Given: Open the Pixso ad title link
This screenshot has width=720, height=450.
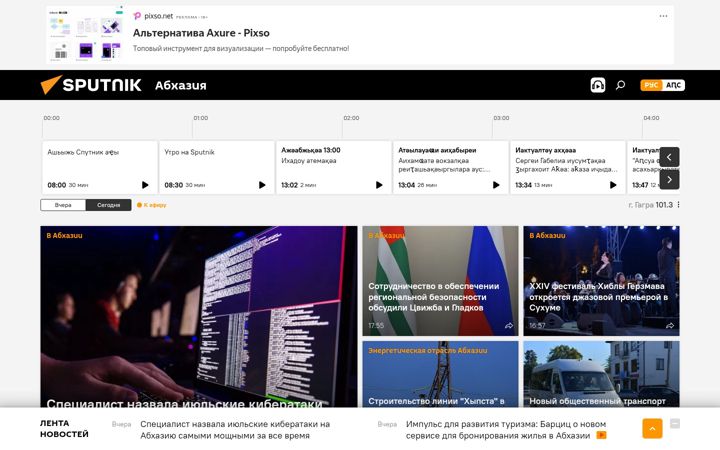Looking at the screenshot, I should [x=201, y=33].
